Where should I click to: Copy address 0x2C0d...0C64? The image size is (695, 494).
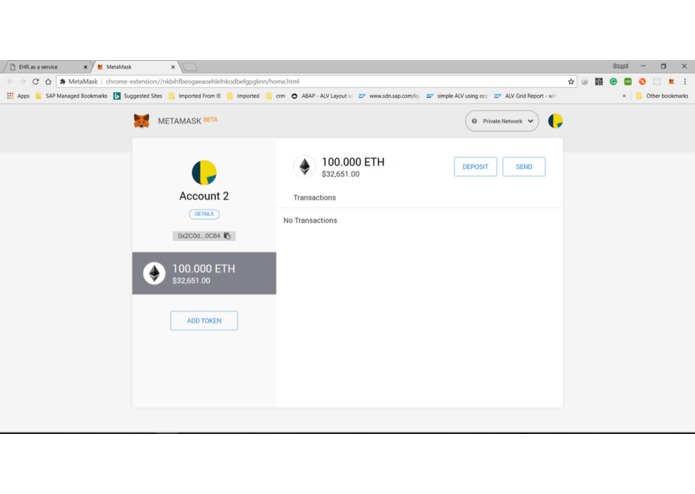[204, 236]
